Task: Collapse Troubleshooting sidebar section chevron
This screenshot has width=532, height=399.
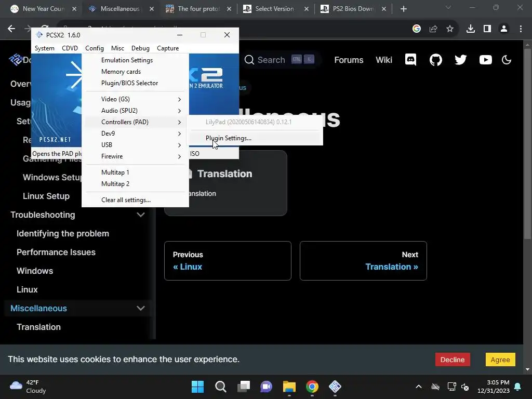Action: (140, 215)
